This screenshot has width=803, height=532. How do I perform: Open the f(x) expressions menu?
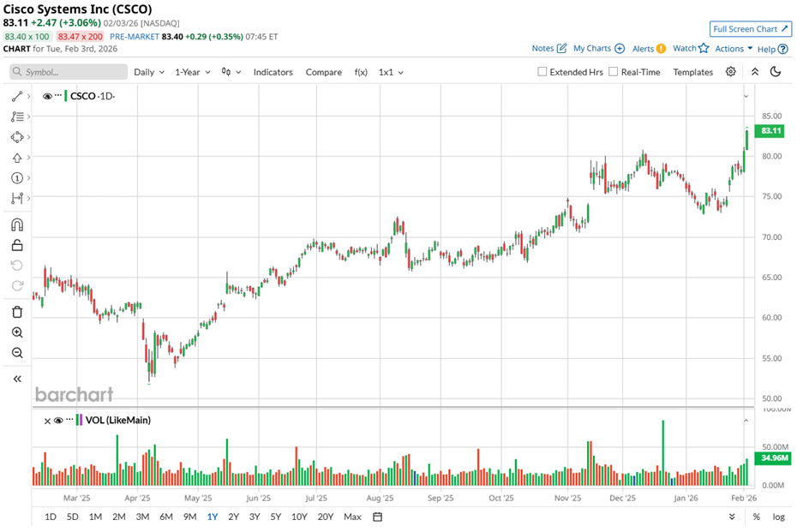pyautogui.click(x=361, y=72)
